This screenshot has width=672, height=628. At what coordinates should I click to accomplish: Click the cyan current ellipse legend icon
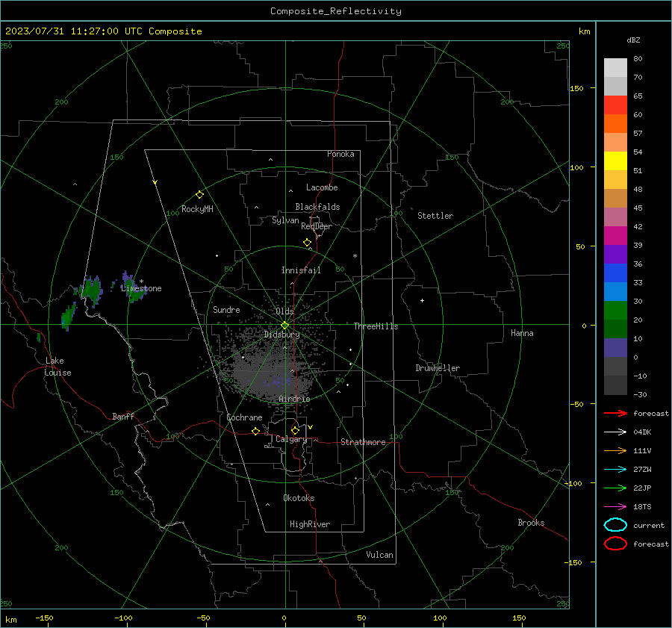[x=615, y=525]
